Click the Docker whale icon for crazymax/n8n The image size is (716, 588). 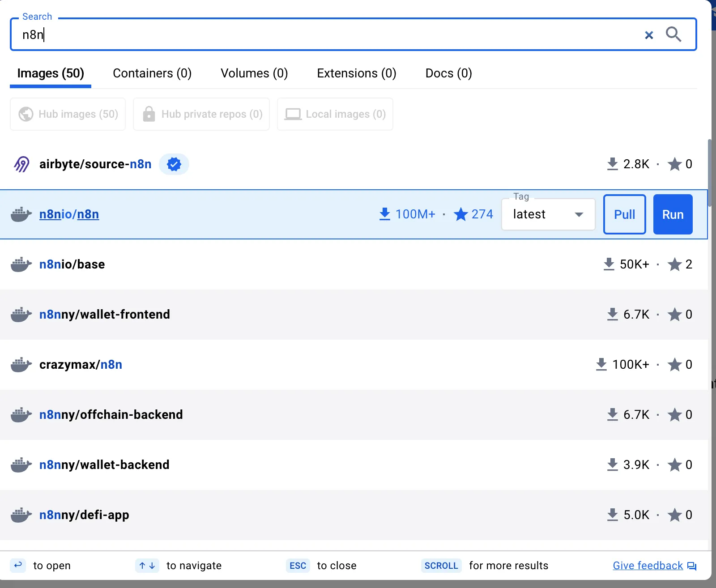tap(21, 365)
